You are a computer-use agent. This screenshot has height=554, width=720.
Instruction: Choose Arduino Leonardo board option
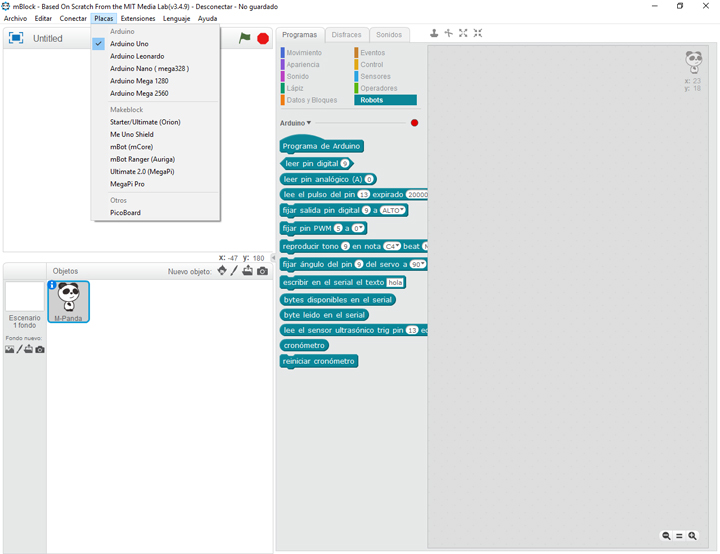137,56
